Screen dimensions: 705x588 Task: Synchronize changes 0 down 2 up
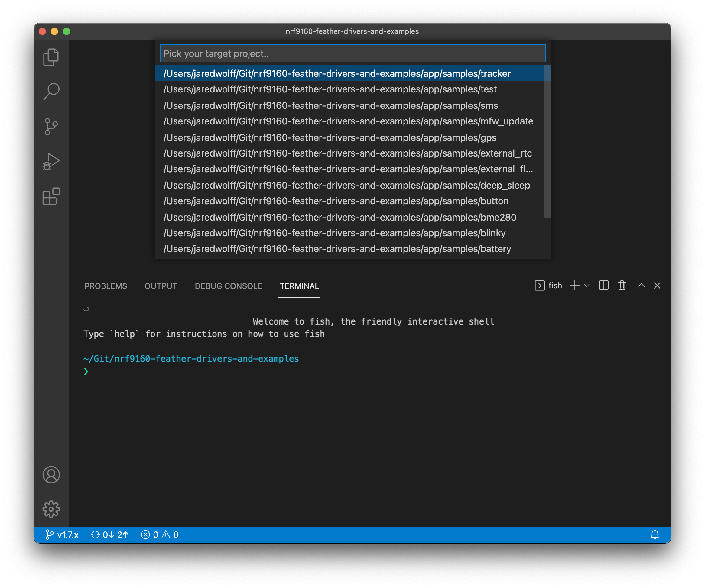(109, 535)
